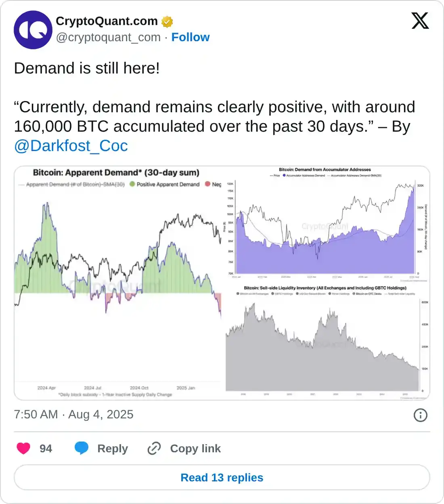This screenshot has width=444, height=504.
Task: Click the chain-link icon next to Copy link
Action: (154, 448)
